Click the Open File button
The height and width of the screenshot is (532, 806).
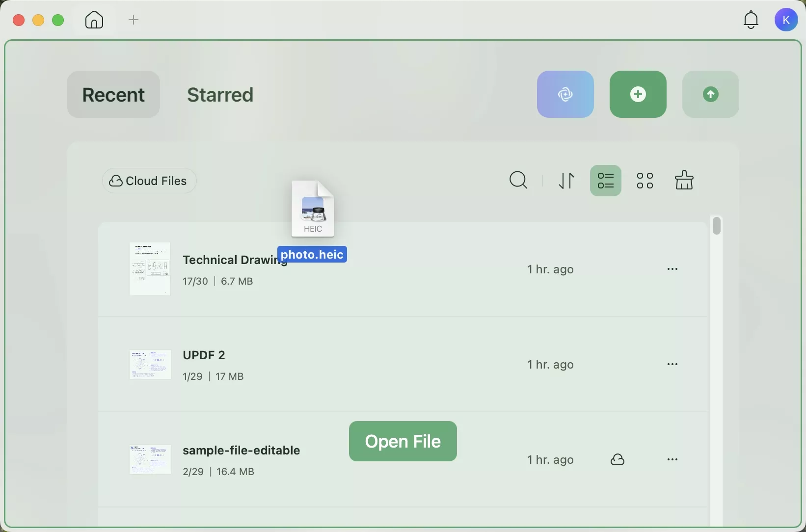tap(403, 441)
